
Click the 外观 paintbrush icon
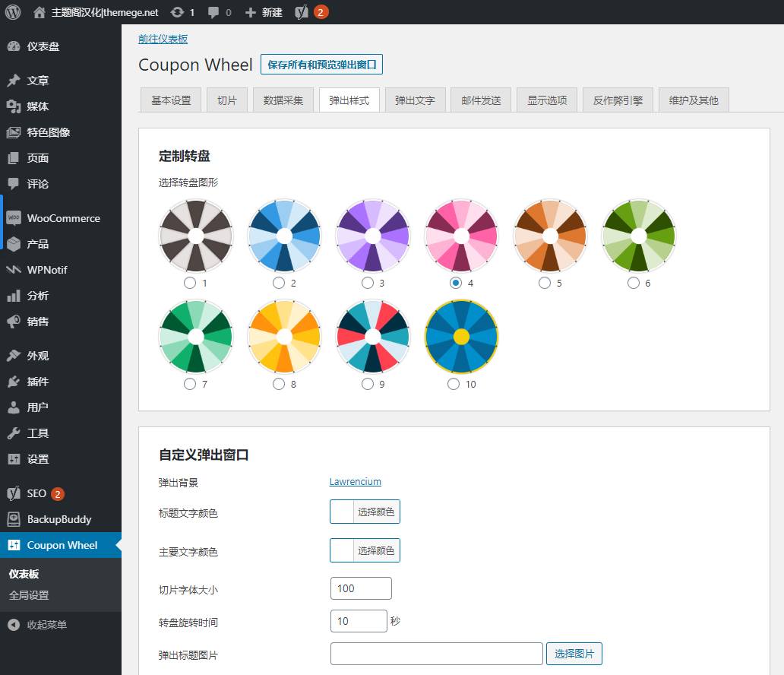pos(14,356)
